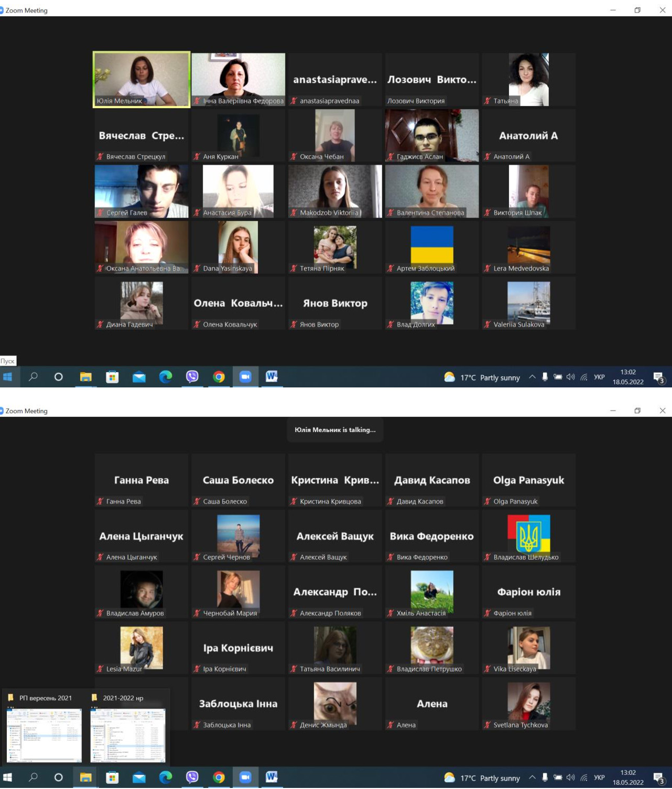Screen dimensions: 672x789
Task: Click Артем Заблоцький's blue and yellow flag avatar
Action: pos(431,244)
